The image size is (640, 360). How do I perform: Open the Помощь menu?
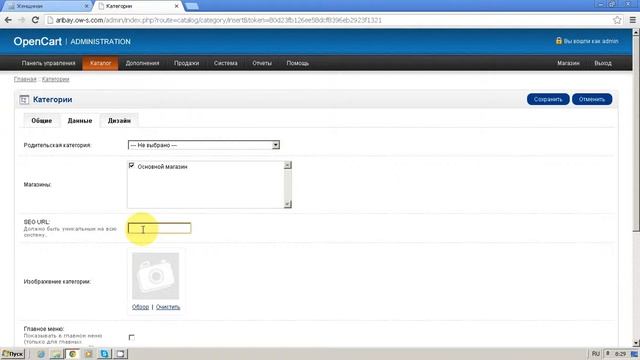click(x=298, y=63)
